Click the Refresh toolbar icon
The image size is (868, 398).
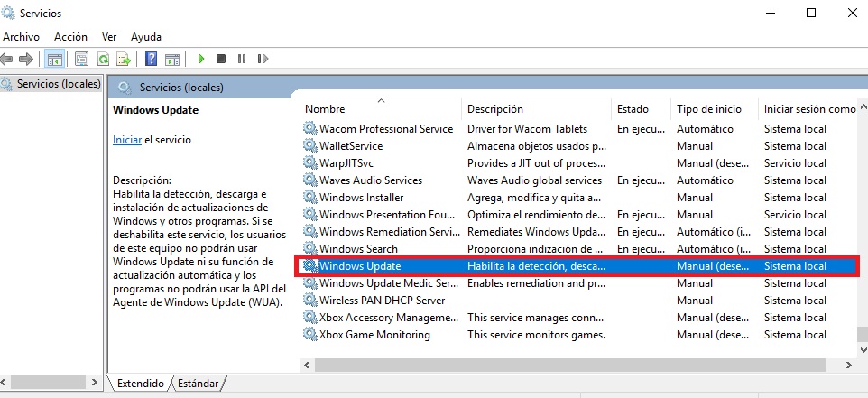103,59
